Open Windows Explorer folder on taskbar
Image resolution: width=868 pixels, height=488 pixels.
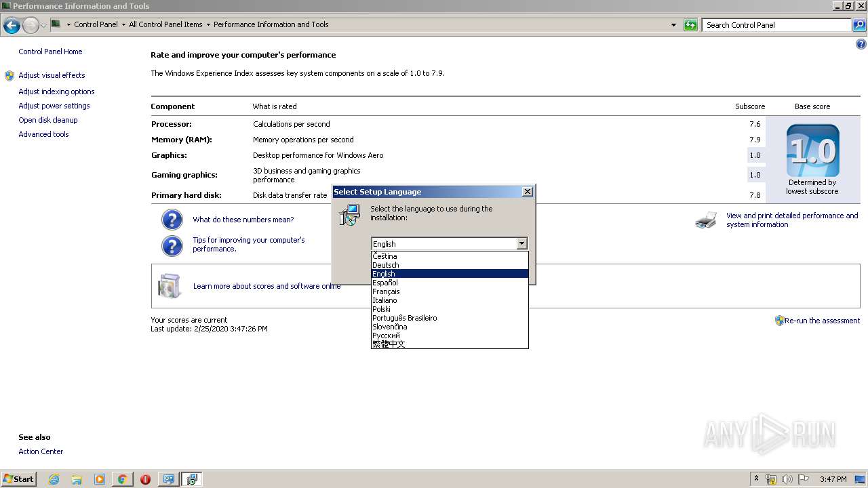point(77,479)
